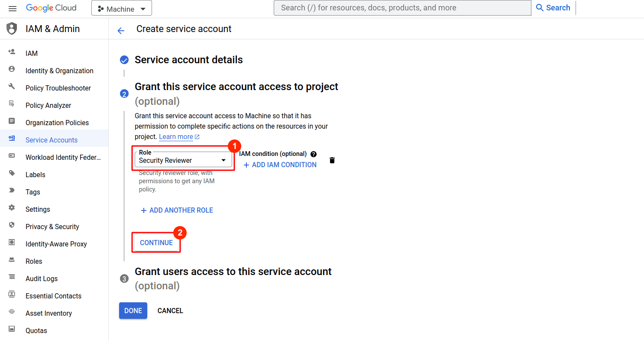Open the Role dropdown showing Security Reviewer
644x340 pixels.
183,159
